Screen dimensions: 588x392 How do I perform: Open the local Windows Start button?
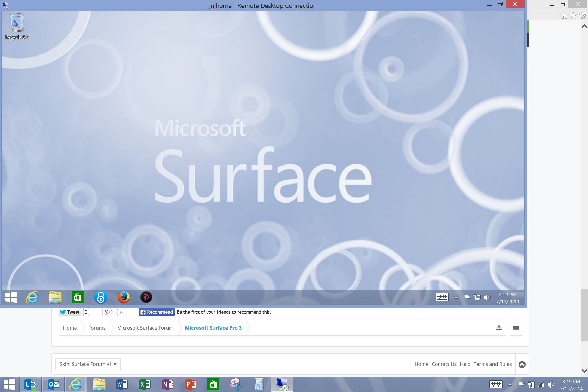click(x=10, y=384)
